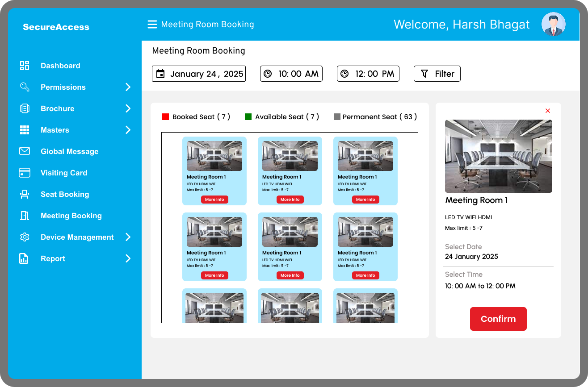Expand the Permissions menu
Image resolution: width=588 pixels, height=387 pixels.
[x=128, y=87]
